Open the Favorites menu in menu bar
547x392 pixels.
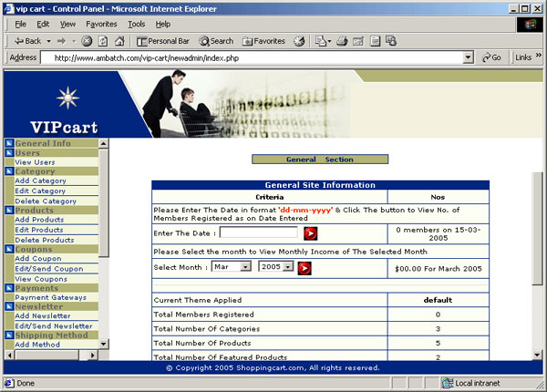pyautogui.click(x=100, y=24)
